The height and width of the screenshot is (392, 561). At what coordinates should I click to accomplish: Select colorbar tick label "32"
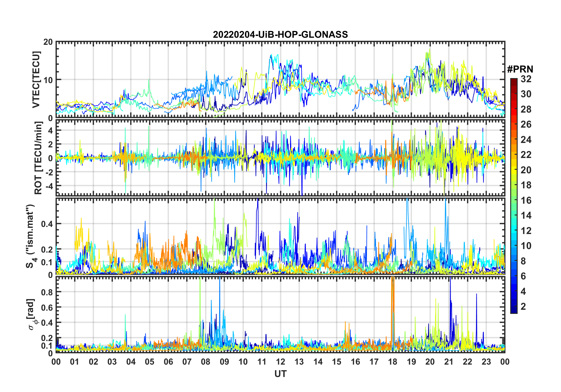(526, 79)
